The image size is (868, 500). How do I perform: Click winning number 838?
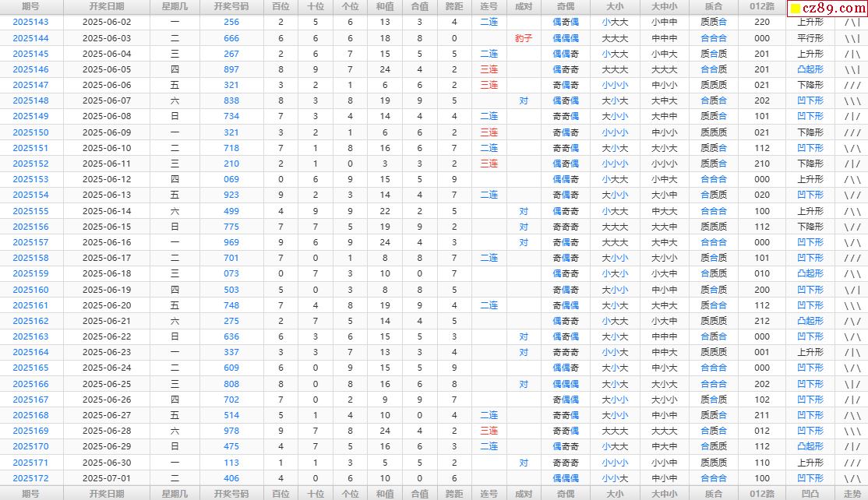click(231, 100)
